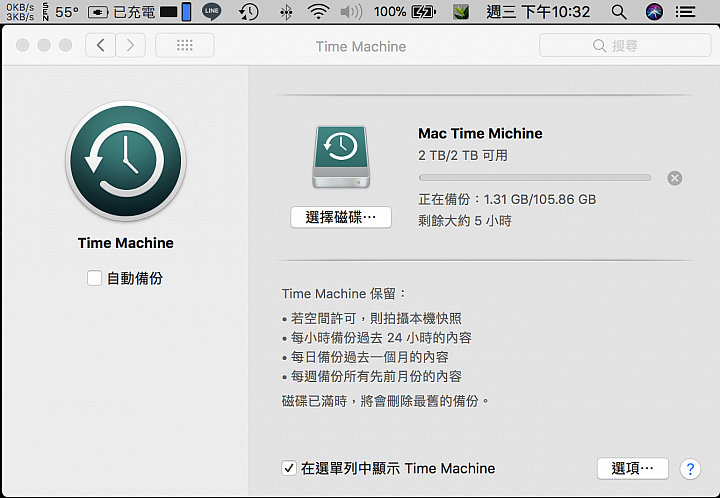Click the black rectangle menu bar icon
This screenshot has height=498, width=720.
pos(169,12)
